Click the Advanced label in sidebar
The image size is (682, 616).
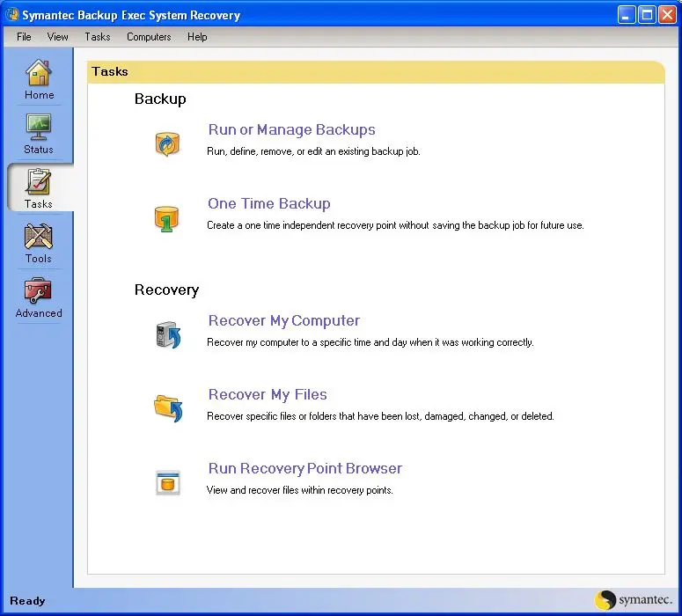[x=39, y=312]
